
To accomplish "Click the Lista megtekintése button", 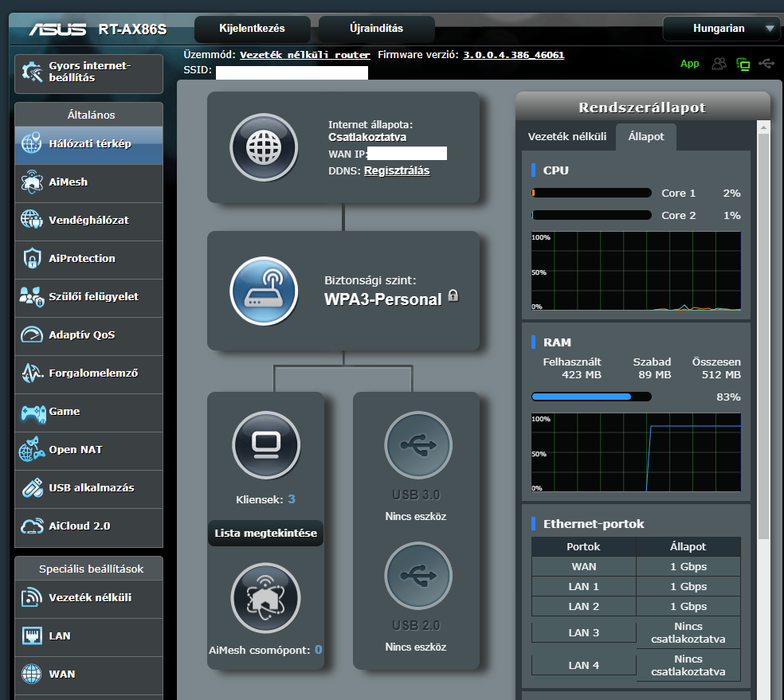I will click(x=265, y=533).
